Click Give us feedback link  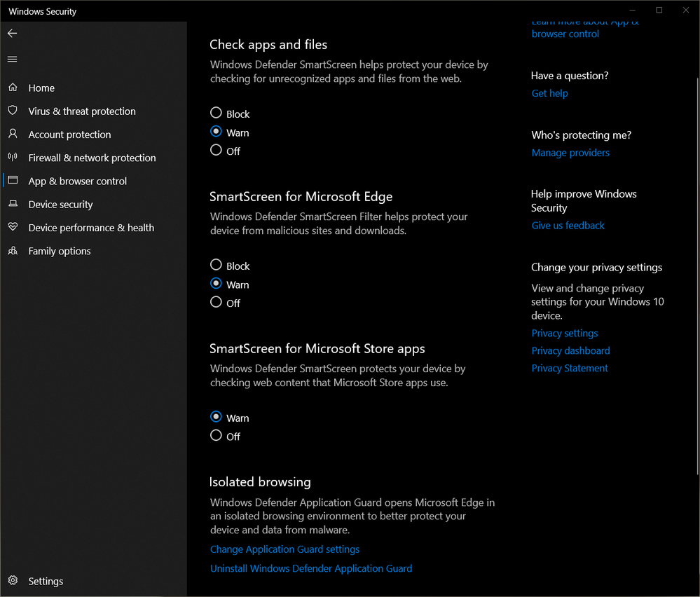coord(568,226)
